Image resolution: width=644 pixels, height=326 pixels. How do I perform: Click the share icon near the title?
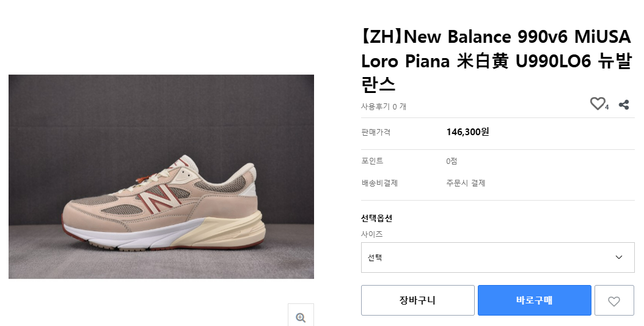624,105
